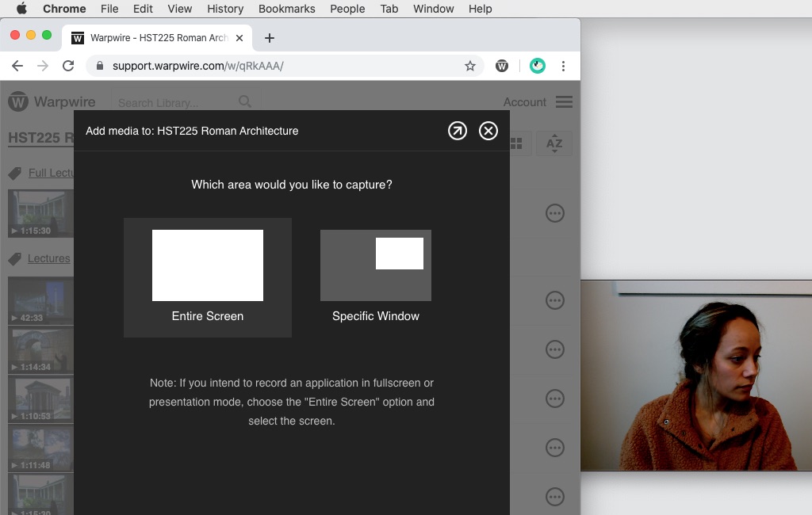Open the Warpwire browser extension icon
This screenshot has height=515, width=812.
(502, 66)
